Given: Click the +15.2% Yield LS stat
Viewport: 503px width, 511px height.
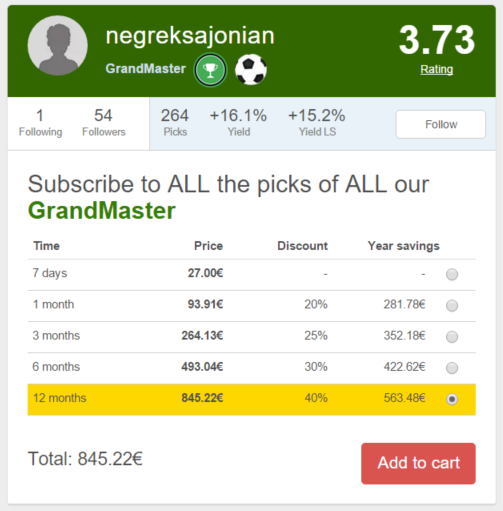Looking at the screenshot, I should tap(317, 123).
